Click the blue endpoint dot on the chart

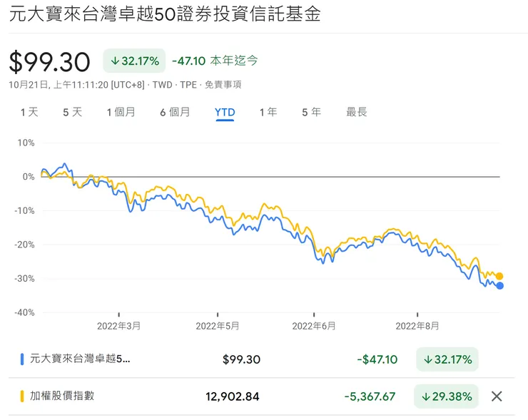tap(499, 286)
